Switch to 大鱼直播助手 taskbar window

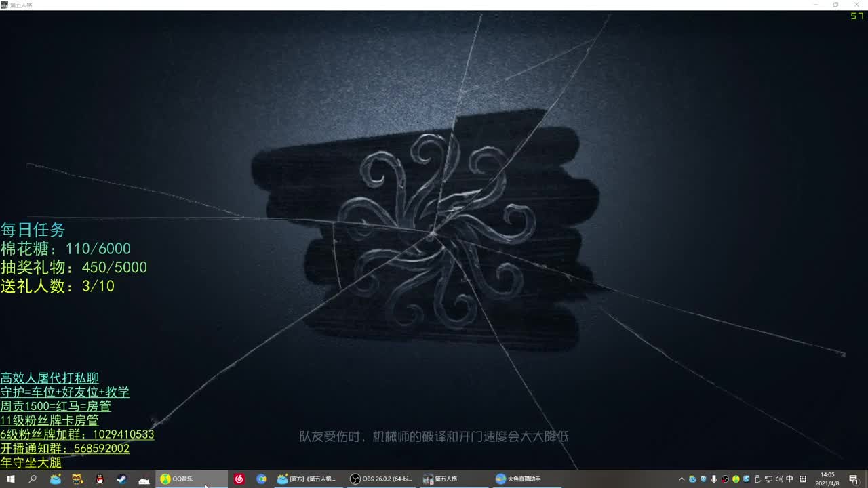(528, 479)
